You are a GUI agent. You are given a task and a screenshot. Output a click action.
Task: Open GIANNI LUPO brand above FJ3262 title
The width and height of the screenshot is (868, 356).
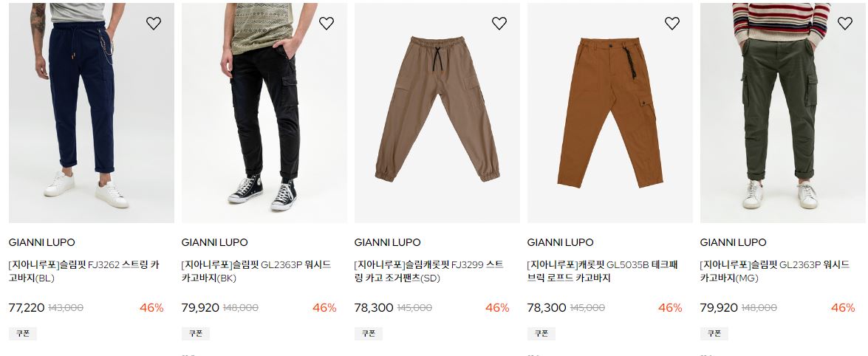coord(41,242)
